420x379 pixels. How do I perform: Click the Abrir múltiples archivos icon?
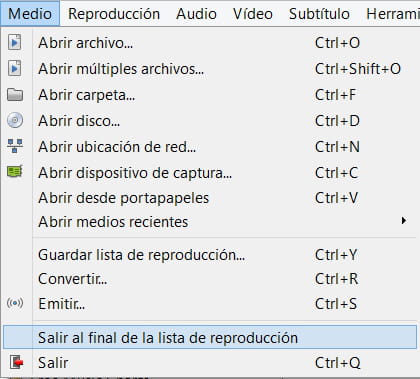(x=14, y=69)
